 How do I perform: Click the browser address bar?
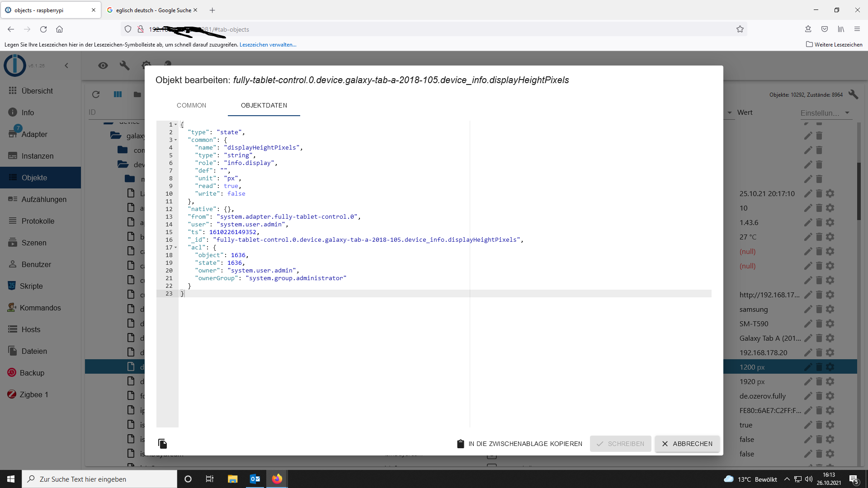pos(434,29)
